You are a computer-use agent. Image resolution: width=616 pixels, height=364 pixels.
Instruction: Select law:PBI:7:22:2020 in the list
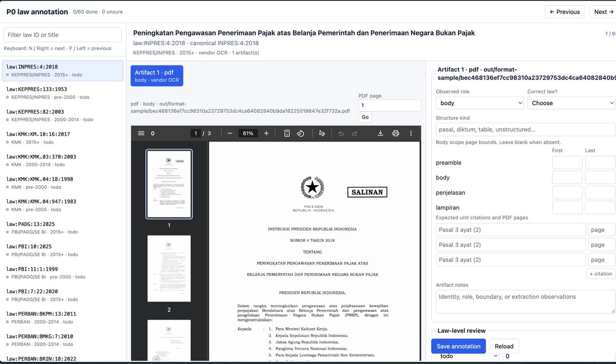click(63, 295)
